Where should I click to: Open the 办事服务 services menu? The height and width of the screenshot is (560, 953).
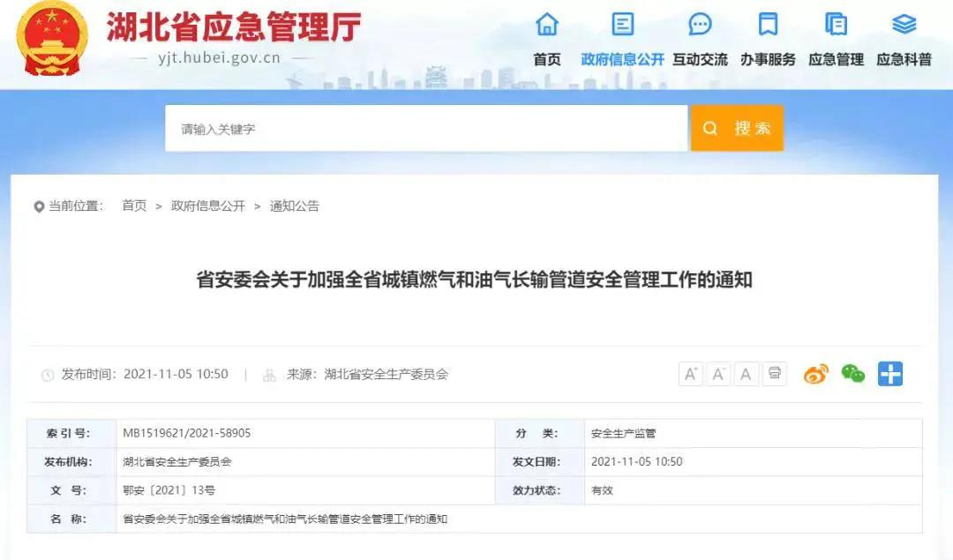coord(768,41)
